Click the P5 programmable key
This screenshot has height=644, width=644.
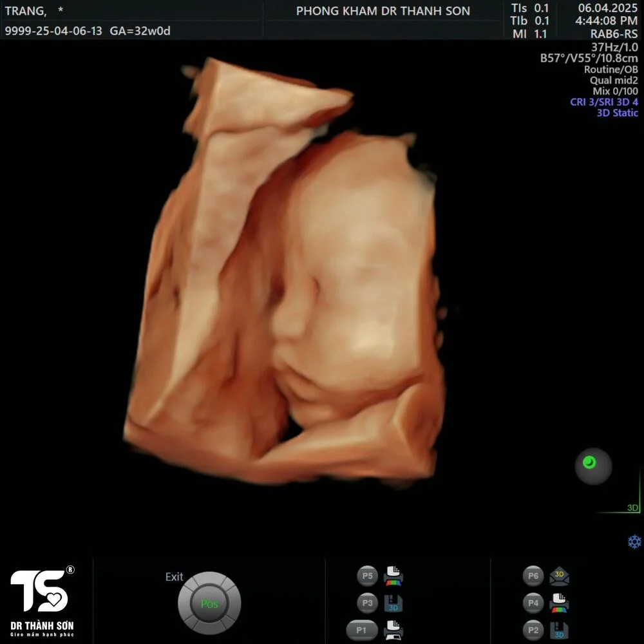click(367, 576)
